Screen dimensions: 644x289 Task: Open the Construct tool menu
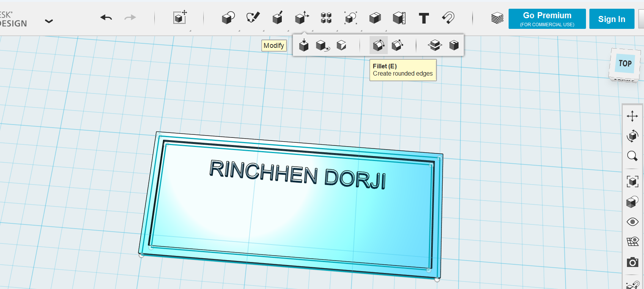[x=278, y=17]
